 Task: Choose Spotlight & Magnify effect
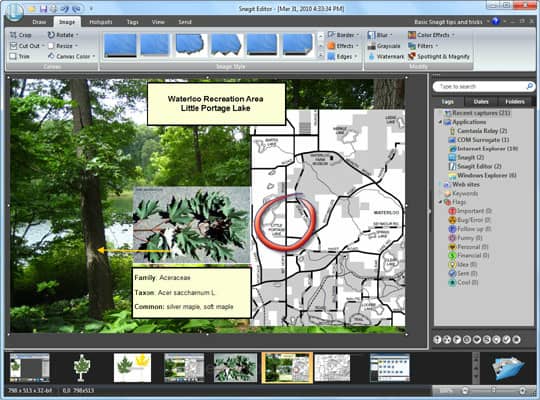point(439,57)
